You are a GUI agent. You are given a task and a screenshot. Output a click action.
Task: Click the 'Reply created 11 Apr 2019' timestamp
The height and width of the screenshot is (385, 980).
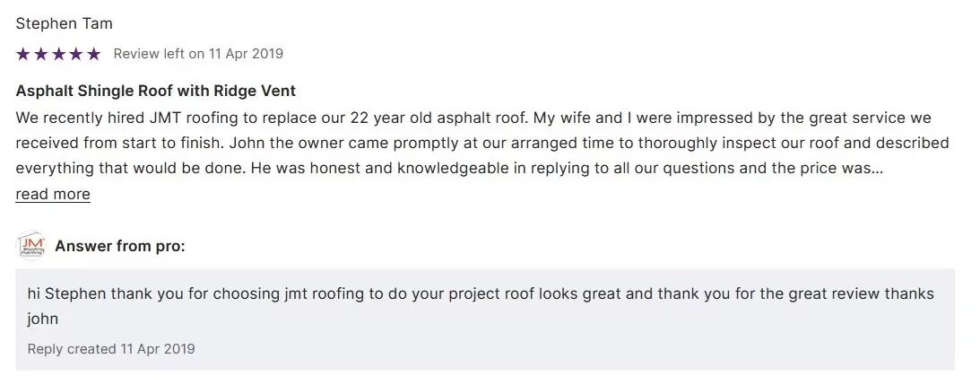[111, 348]
